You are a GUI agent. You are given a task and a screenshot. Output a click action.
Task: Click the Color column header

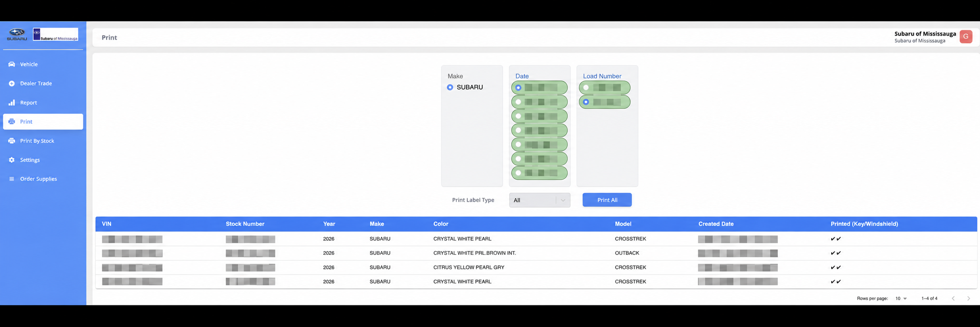(x=441, y=224)
